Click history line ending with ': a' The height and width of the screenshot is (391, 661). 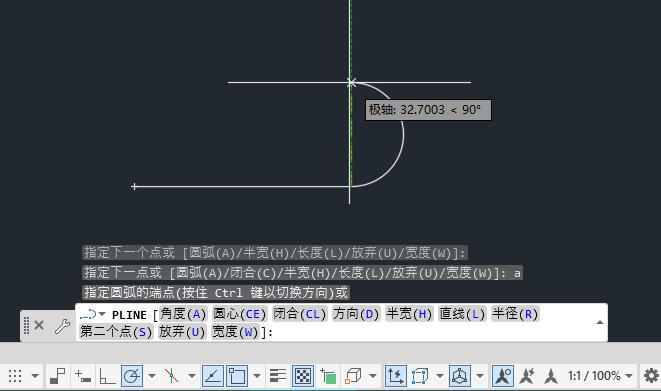pyautogui.click(x=302, y=273)
